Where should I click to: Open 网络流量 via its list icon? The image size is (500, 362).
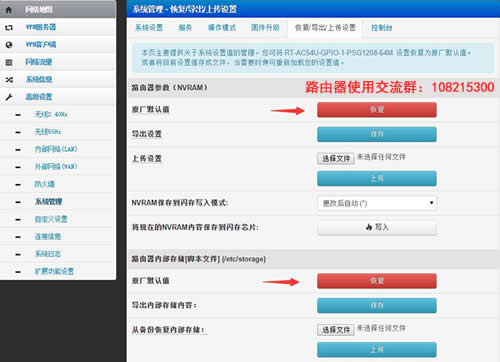[9, 62]
